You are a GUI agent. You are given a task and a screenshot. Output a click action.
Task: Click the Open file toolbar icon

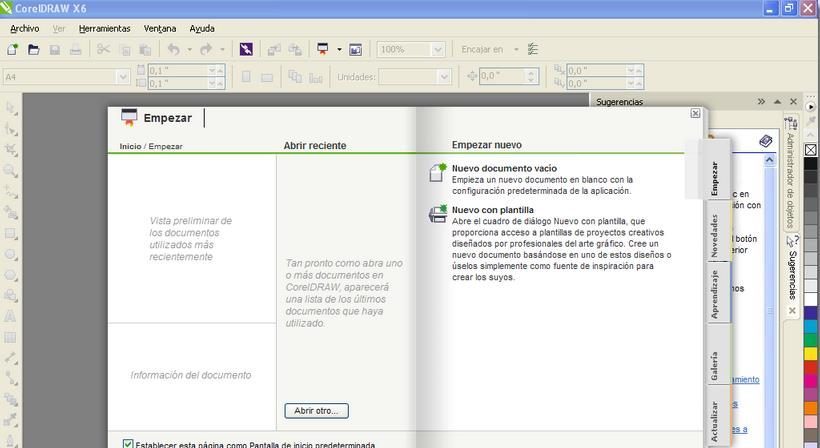coord(33,49)
